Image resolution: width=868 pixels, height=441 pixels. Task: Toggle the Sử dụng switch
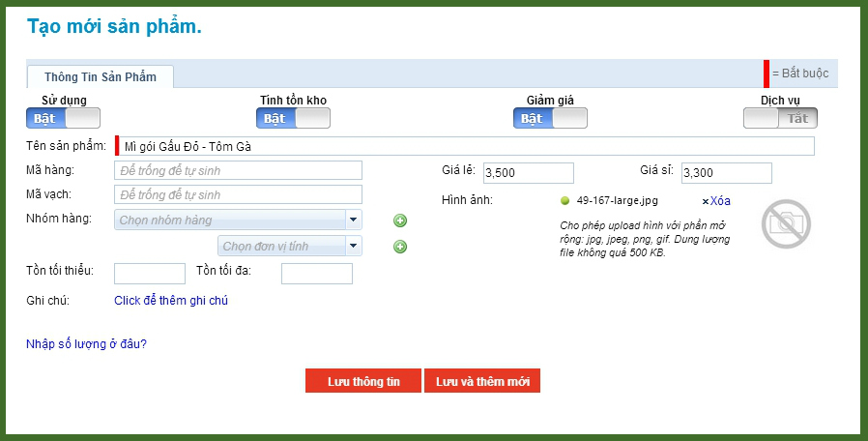pyautogui.click(x=64, y=118)
